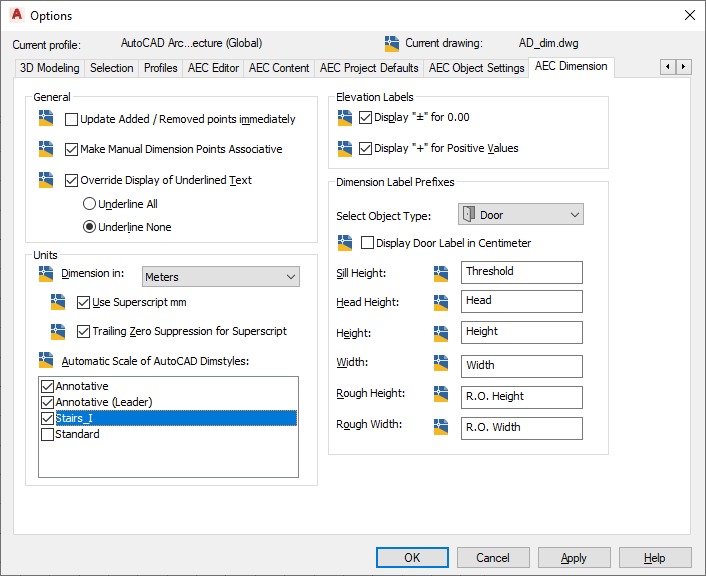Click drawing icon in Rough Height row
706x576 pixels.
coord(441,394)
